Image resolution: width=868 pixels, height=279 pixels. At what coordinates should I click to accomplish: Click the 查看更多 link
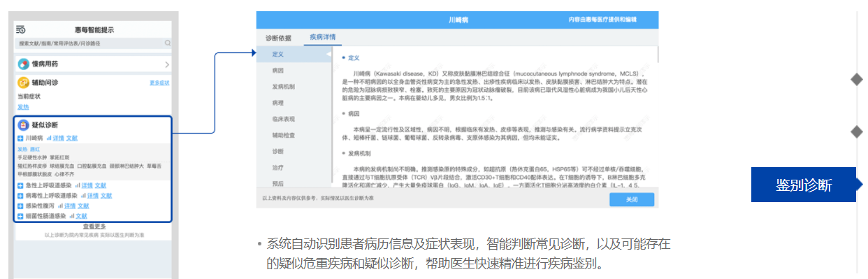pos(94,227)
